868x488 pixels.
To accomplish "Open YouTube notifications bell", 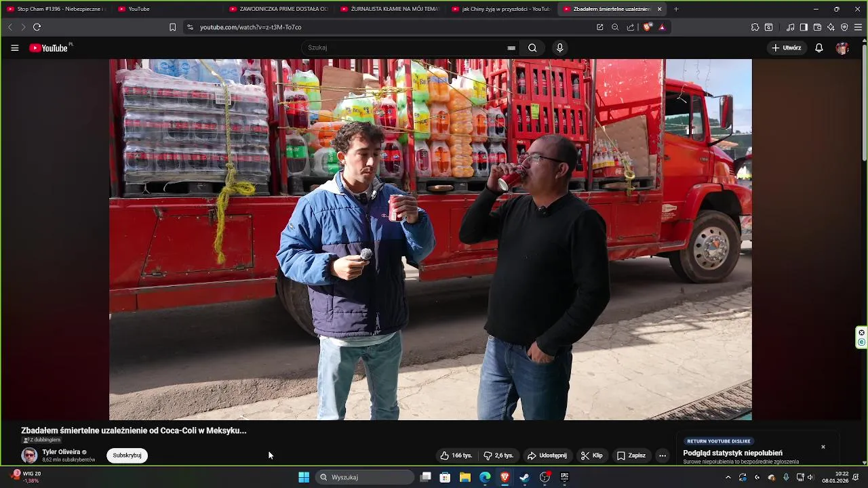I will click(x=819, y=48).
